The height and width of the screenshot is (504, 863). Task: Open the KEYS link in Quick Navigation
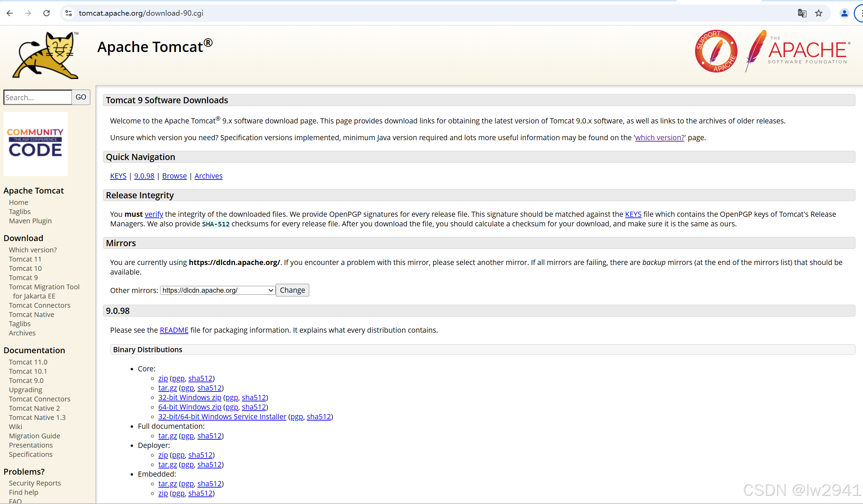pos(118,176)
